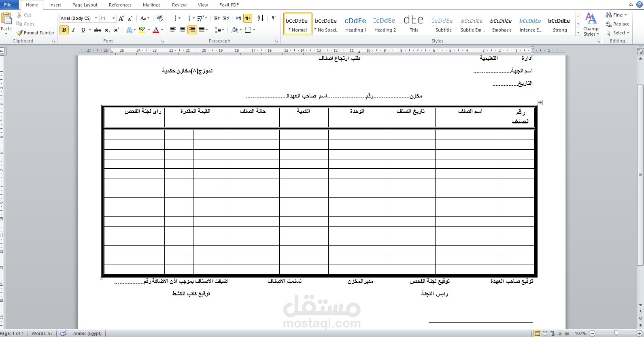
Task: Toggle right-to-left text direction
Action: [248, 18]
